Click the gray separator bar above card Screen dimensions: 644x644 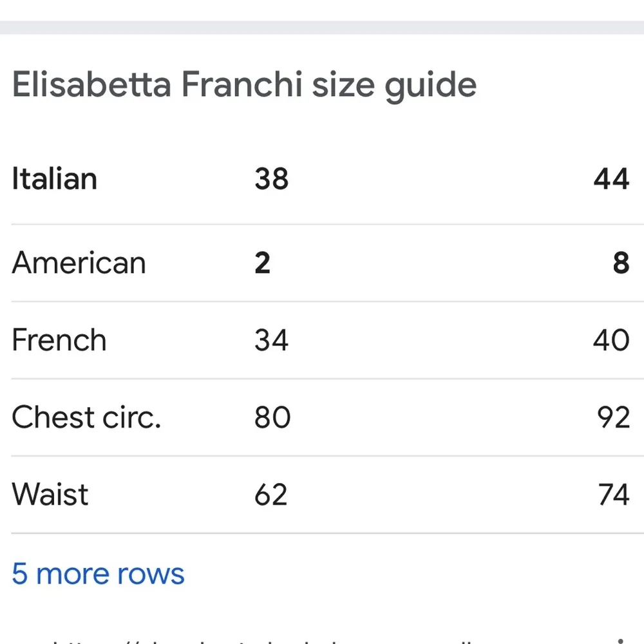[x=322, y=27]
